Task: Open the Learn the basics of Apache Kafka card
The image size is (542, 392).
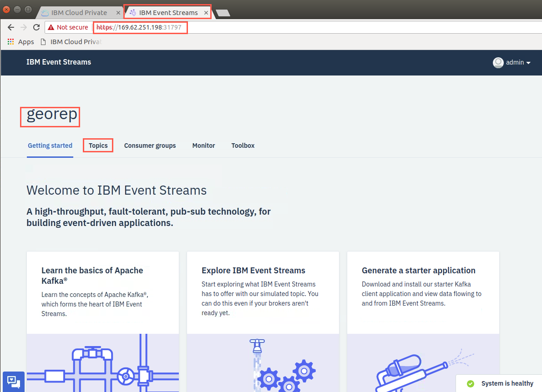Action: (x=103, y=322)
